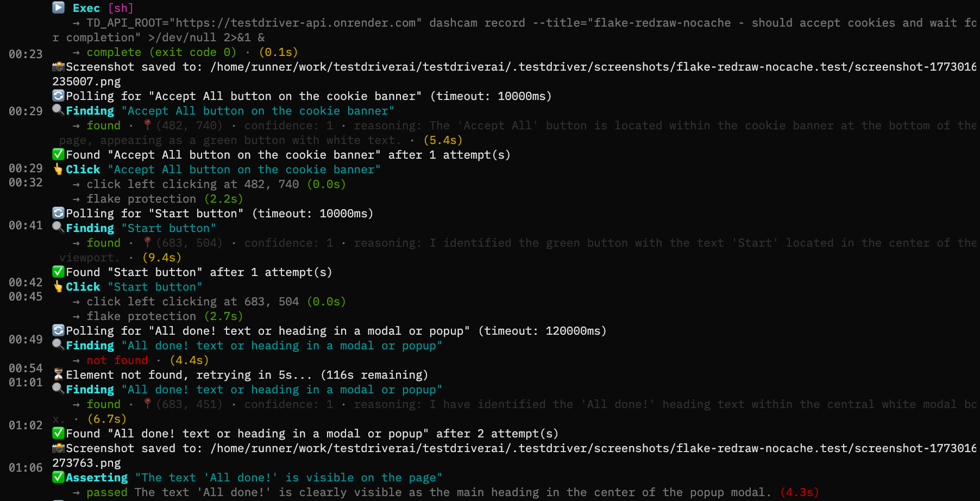Click the camera icon before the first screenshot path
The width and height of the screenshot is (980, 501).
(x=59, y=66)
